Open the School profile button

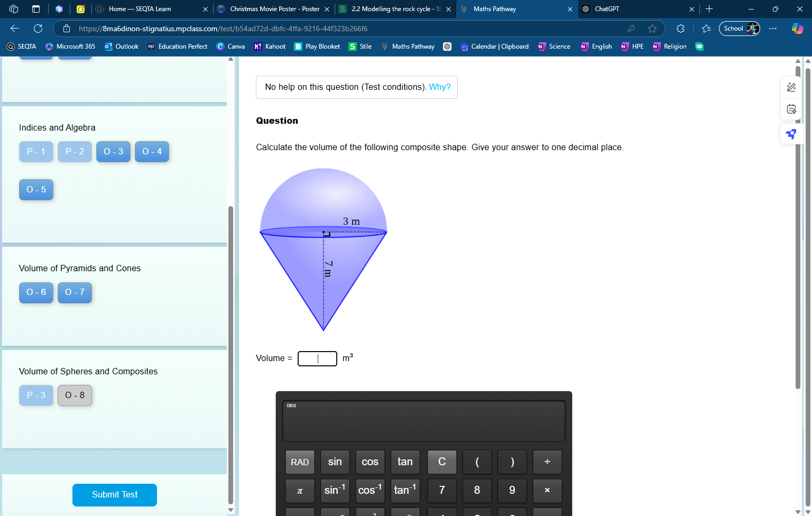point(740,29)
